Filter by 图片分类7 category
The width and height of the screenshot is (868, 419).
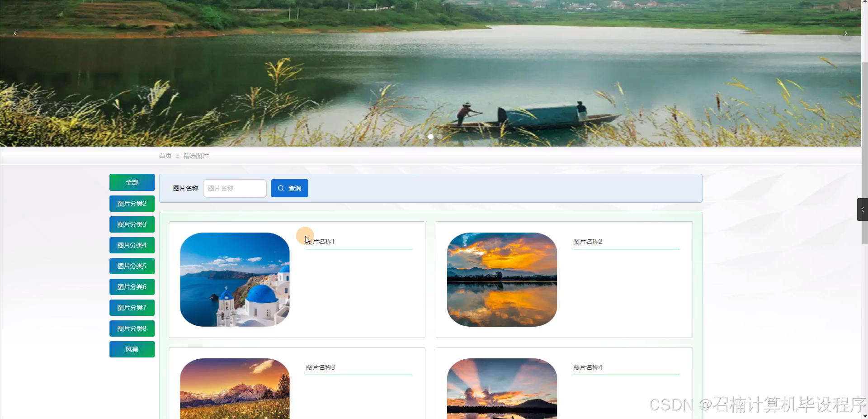pyautogui.click(x=132, y=308)
